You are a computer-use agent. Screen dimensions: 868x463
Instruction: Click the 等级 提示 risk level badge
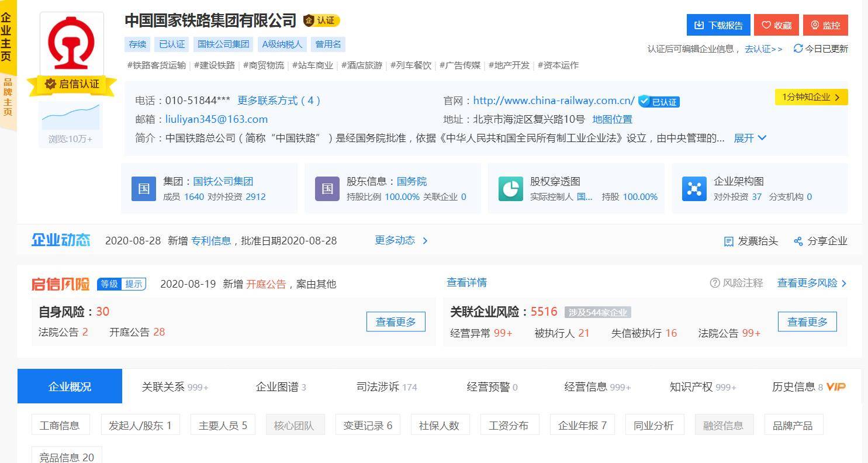pyautogui.click(x=122, y=284)
